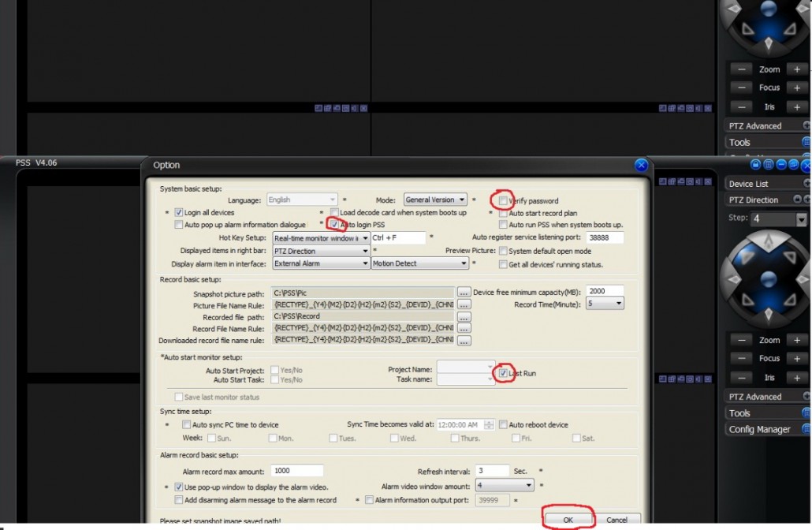Open browse button for Picture File Name Rule
The width and height of the screenshot is (812, 530).
[464, 304]
